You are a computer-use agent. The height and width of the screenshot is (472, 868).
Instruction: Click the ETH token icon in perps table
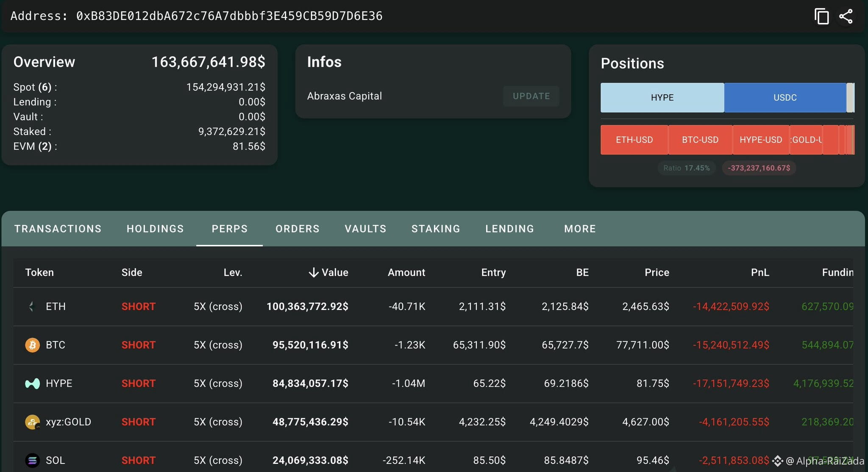pos(32,306)
